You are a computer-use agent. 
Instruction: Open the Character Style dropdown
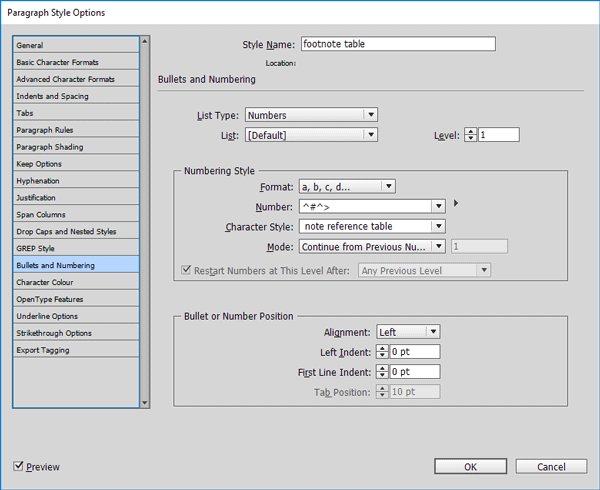click(x=372, y=226)
